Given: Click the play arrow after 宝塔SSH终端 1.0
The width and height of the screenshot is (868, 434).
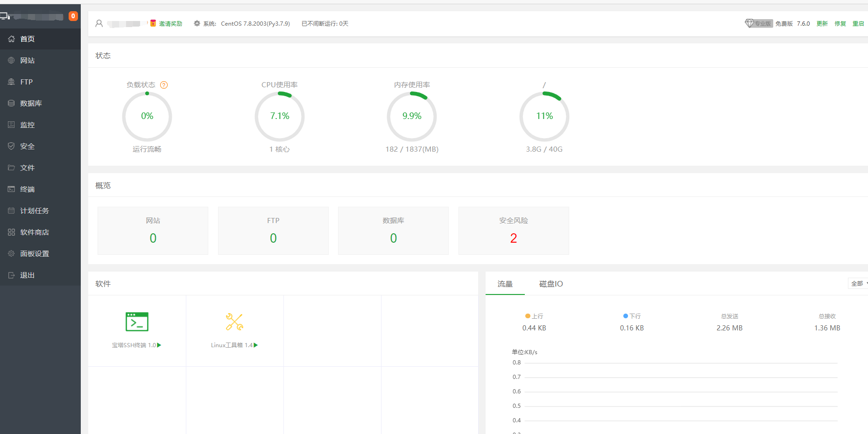Looking at the screenshot, I should point(159,345).
